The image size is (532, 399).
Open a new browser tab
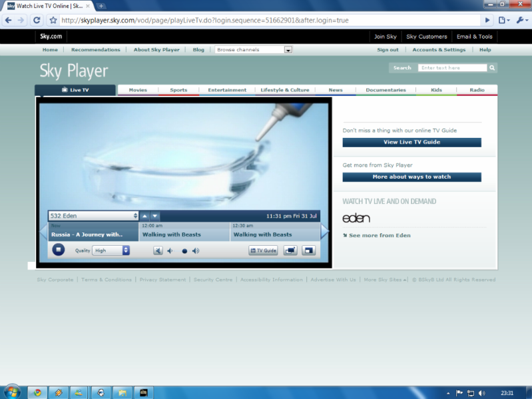tap(101, 6)
